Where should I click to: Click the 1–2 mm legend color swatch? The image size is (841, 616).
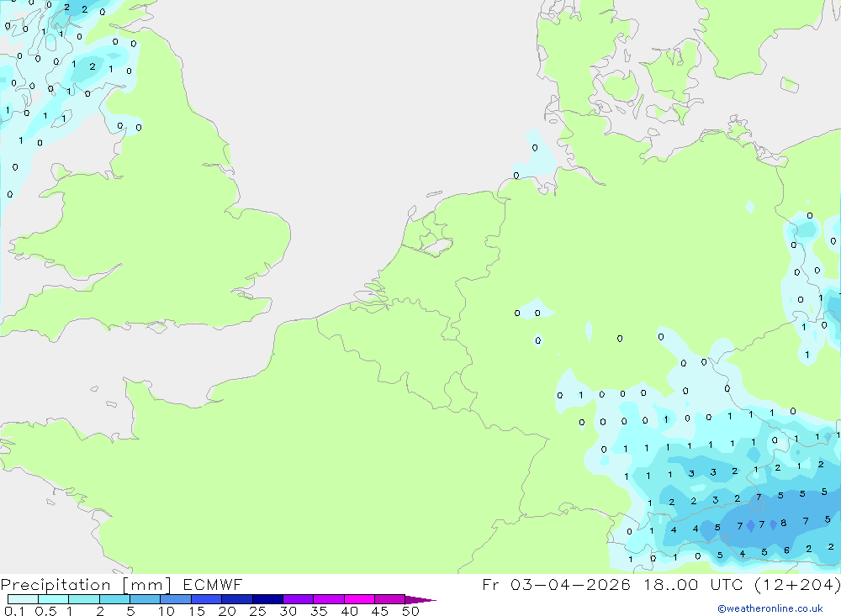(x=84, y=599)
